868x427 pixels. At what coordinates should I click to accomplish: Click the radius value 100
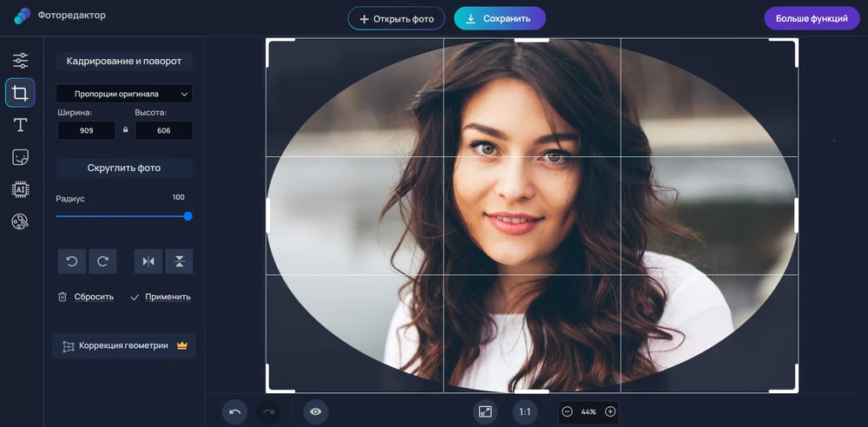(x=178, y=197)
